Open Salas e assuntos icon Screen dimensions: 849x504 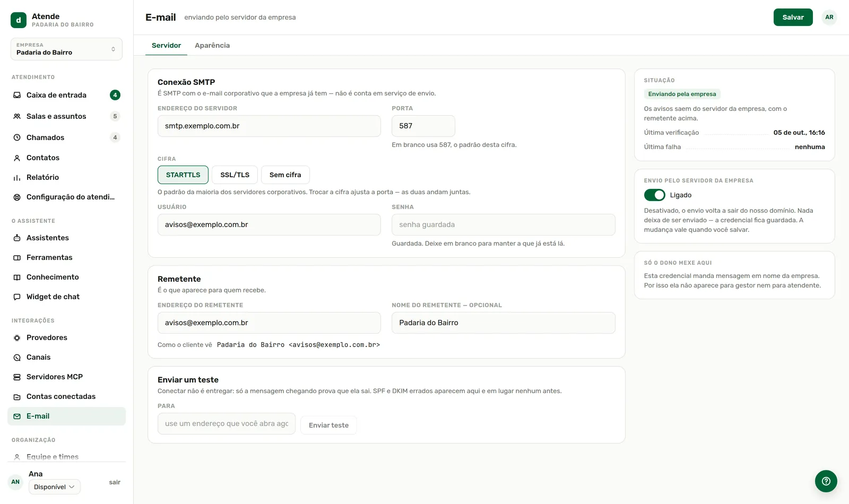[17, 116]
